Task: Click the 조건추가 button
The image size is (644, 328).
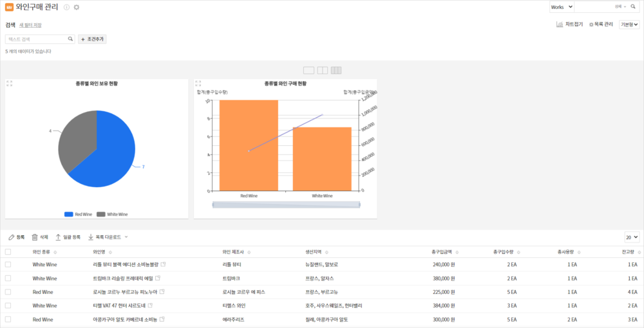Action: click(92, 39)
